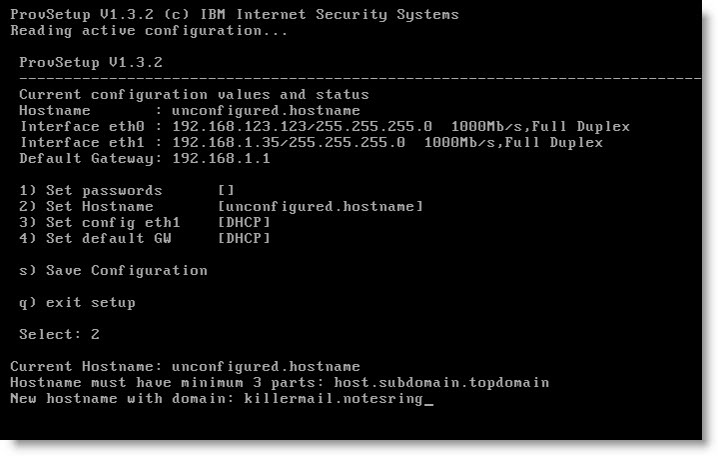The image size is (718, 456).
Task: Click the "IBM Internet Security Systems" header text
Action: click(346, 15)
